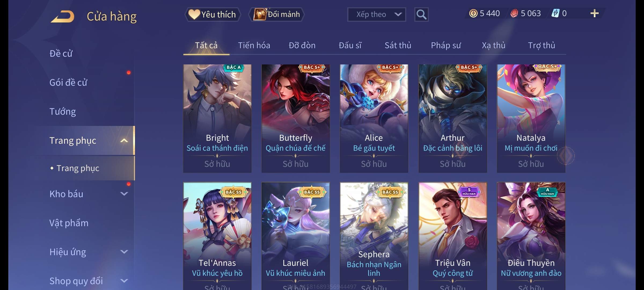This screenshot has width=644, height=290.
Task: Open the Xếp theo sort dropdown
Action: coord(376,15)
